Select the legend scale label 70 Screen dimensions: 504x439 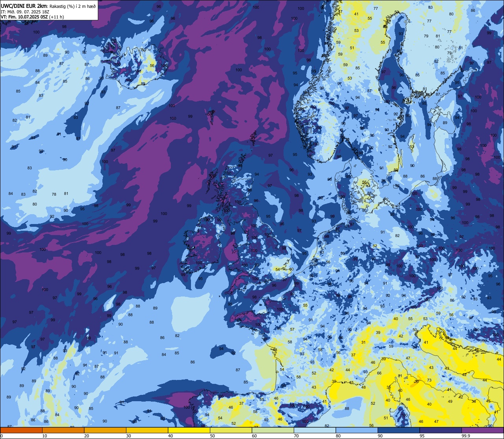(x=296, y=436)
